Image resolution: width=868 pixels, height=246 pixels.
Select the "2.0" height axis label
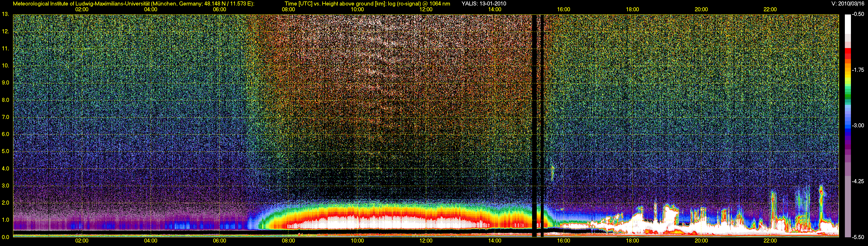pyautogui.click(x=5, y=203)
